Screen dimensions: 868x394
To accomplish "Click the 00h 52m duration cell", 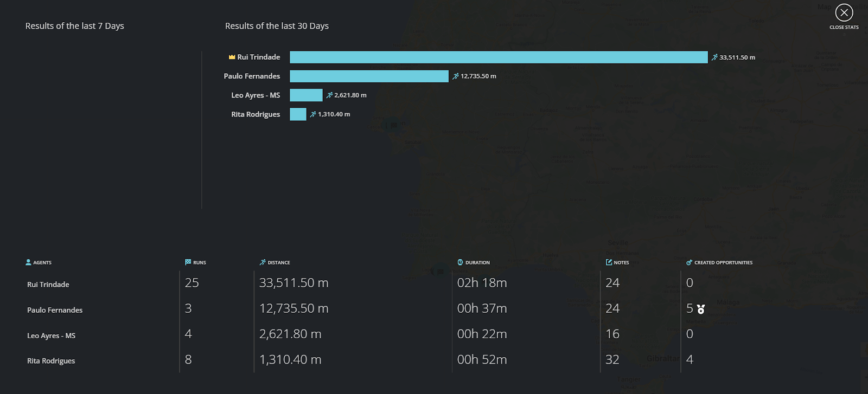I will [482, 359].
